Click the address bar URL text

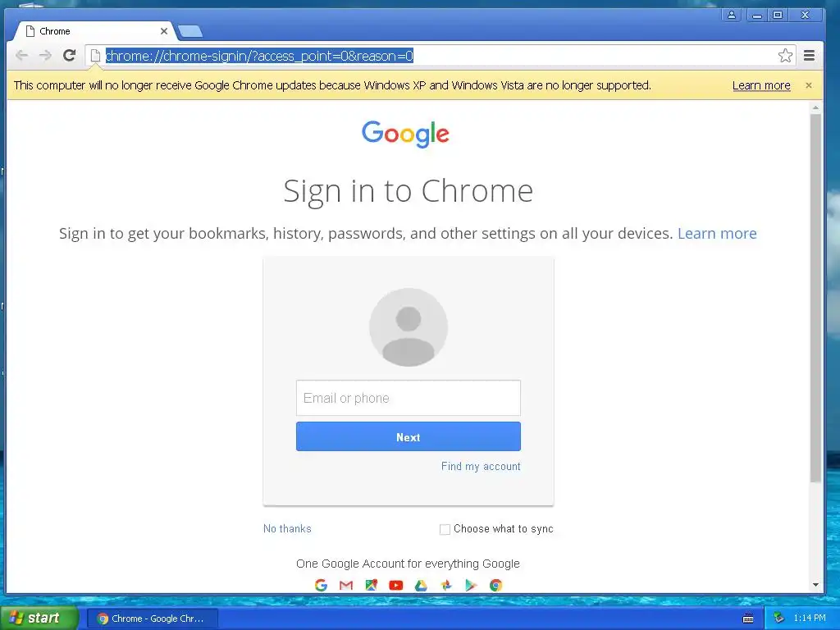click(x=259, y=56)
